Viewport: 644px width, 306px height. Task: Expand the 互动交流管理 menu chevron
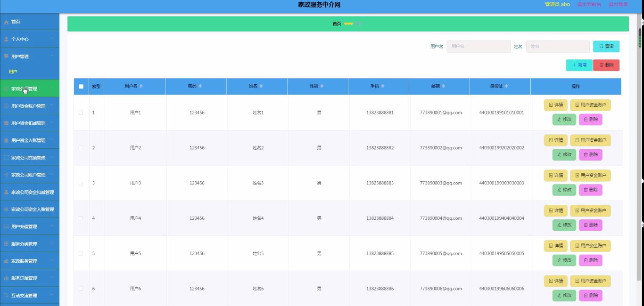coord(52,295)
